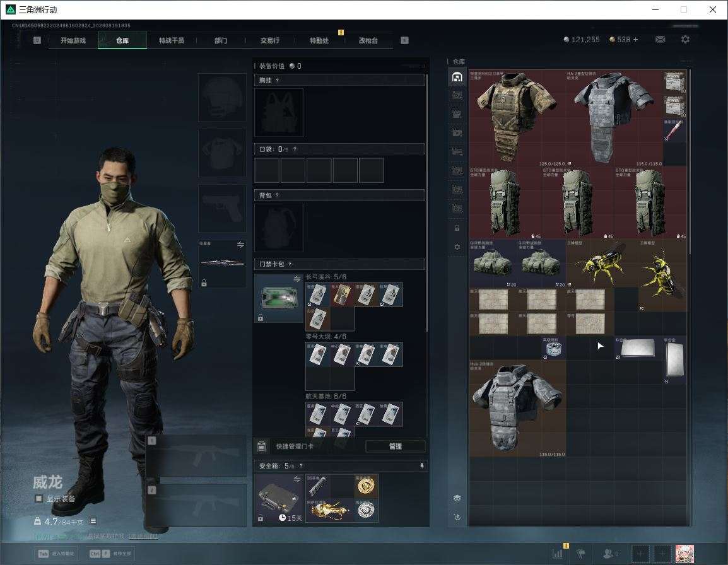The width and height of the screenshot is (728, 565).
Task: Select the golden statue in safe box
Action: pyautogui.click(x=330, y=510)
